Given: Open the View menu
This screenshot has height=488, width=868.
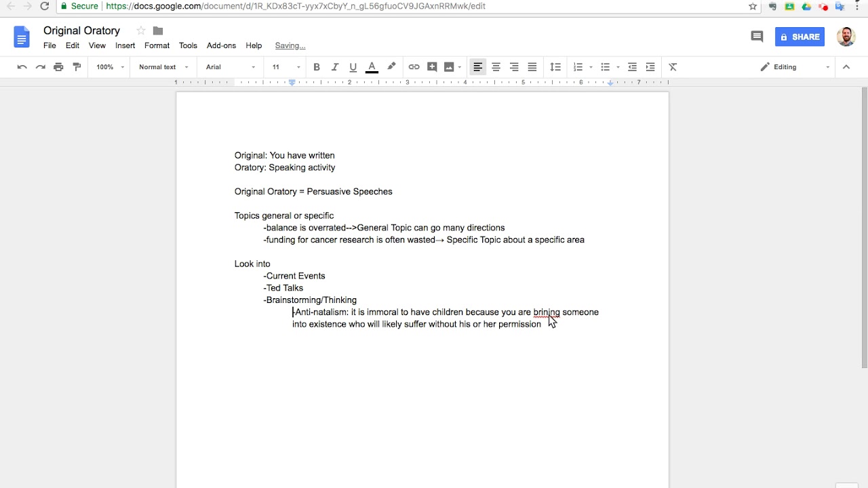Looking at the screenshot, I should (x=97, y=45).
